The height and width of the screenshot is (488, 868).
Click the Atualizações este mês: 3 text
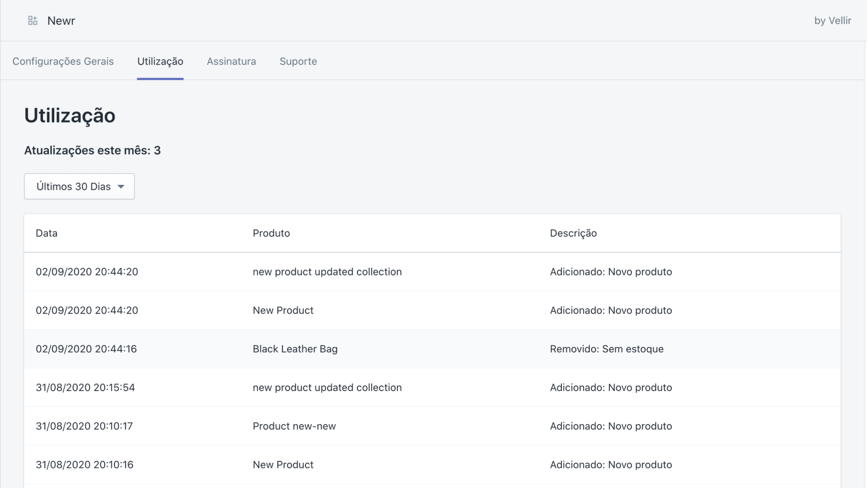[92, 150]
